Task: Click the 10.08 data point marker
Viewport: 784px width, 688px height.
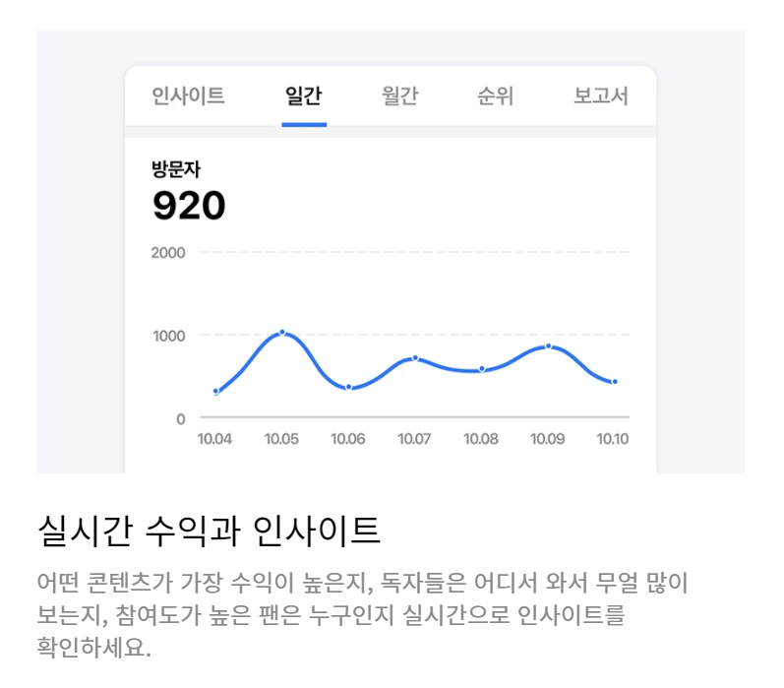Action: click(482, 369)
